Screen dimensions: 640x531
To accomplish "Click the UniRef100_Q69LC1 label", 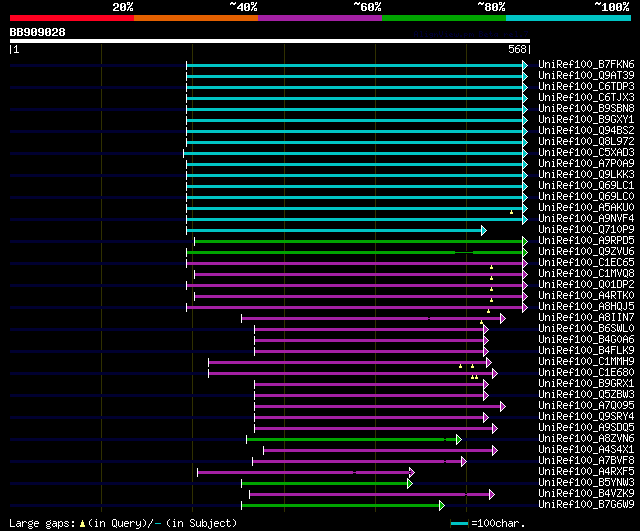I will tap(586, 186).
